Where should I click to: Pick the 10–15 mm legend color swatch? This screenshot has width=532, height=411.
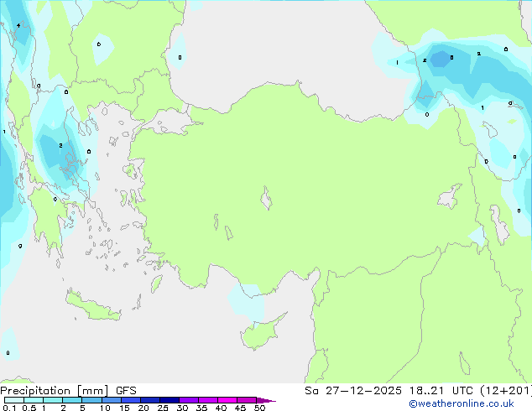(111, 400)
